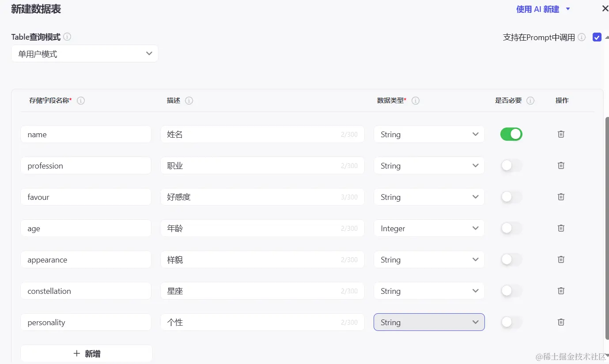Click the constellation field name input

click(x=86, y=291)
